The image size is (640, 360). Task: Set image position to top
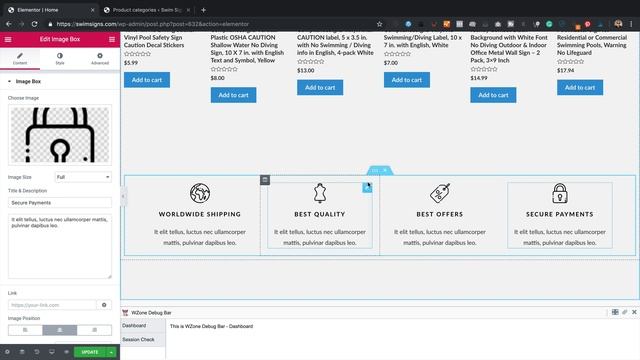(x=60, y=330)
